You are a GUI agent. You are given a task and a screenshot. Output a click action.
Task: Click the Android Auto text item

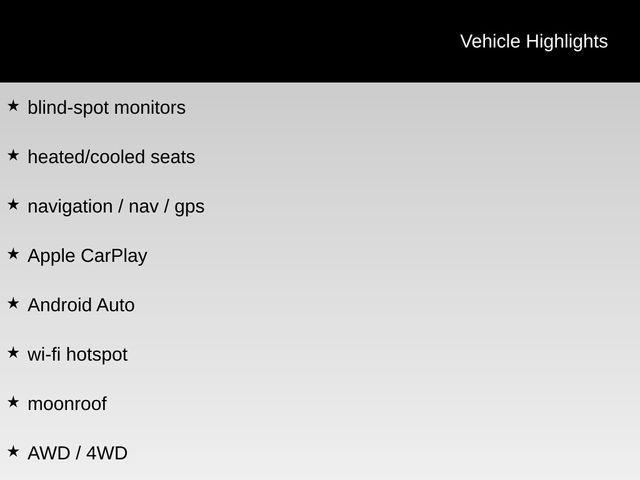click(81, 305)
